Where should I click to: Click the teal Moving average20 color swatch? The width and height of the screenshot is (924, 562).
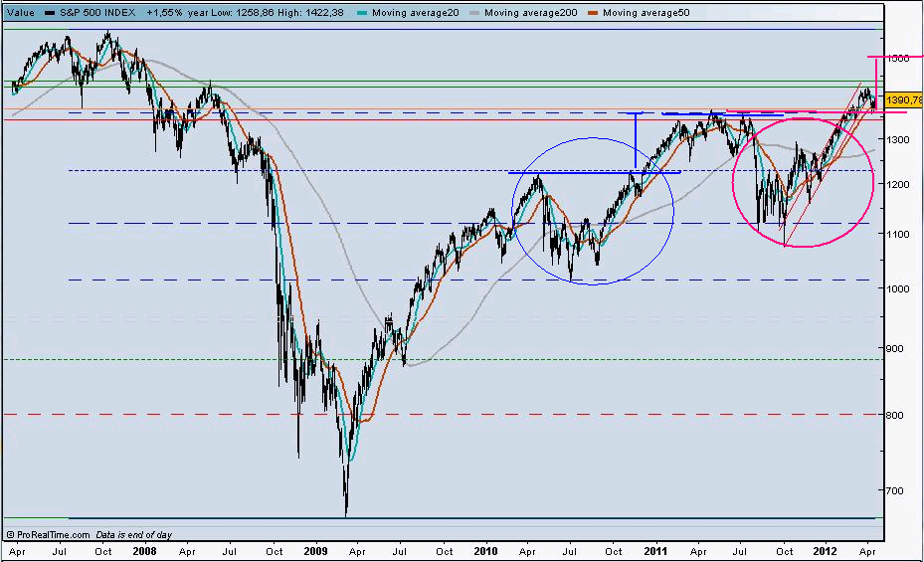[x=362, y=12]
